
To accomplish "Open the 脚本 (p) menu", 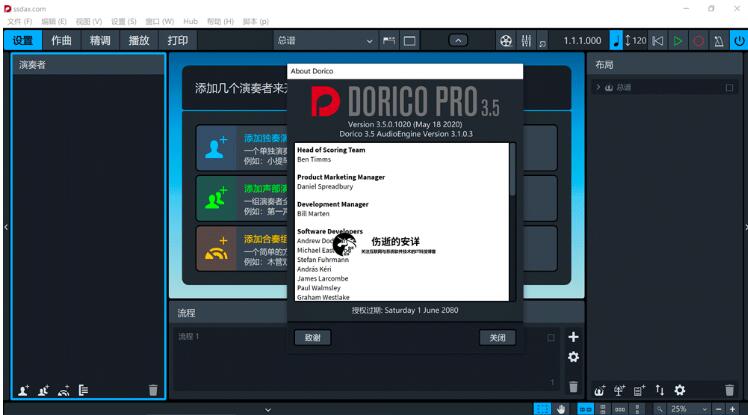I will coord(256,21).
